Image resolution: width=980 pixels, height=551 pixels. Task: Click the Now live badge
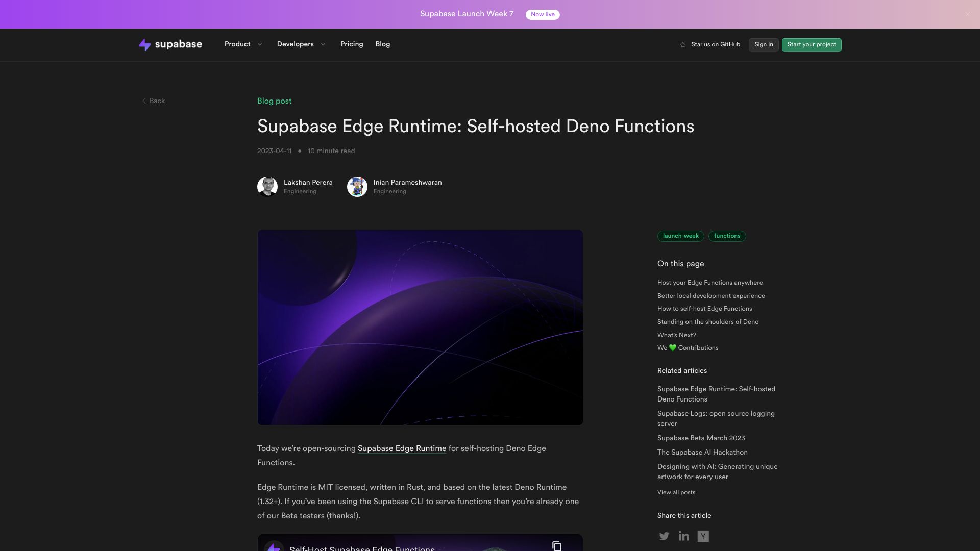[543, 15]
